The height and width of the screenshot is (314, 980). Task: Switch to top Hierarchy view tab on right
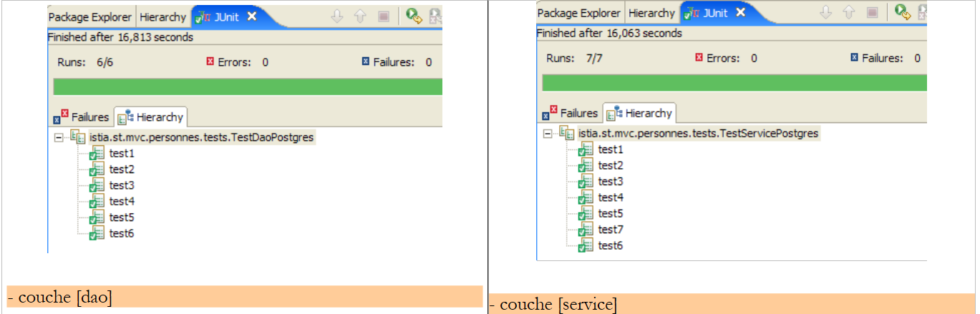click(651, 13)
